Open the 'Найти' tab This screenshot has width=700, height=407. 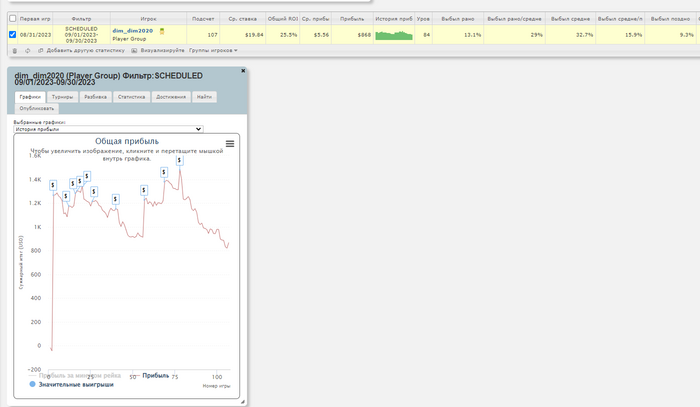(x=204, y=97)
